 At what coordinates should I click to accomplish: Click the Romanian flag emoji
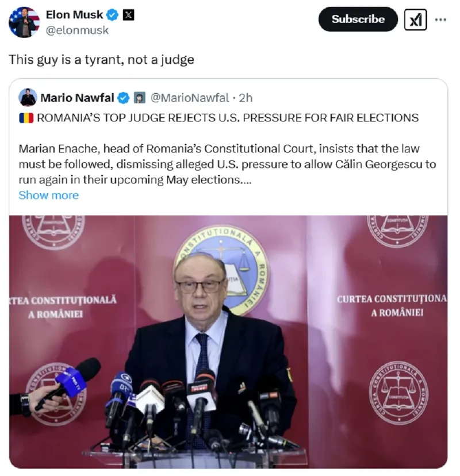coord(26,118)
